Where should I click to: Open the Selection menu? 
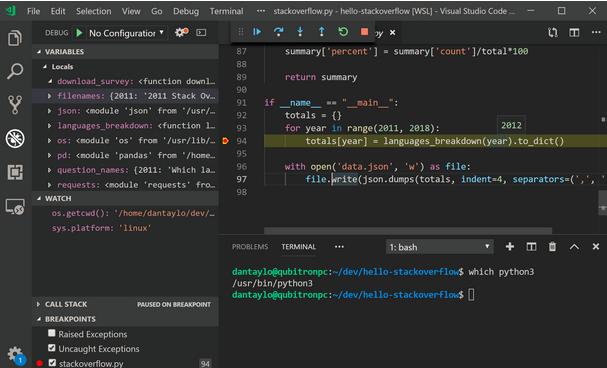click(93, 11)
